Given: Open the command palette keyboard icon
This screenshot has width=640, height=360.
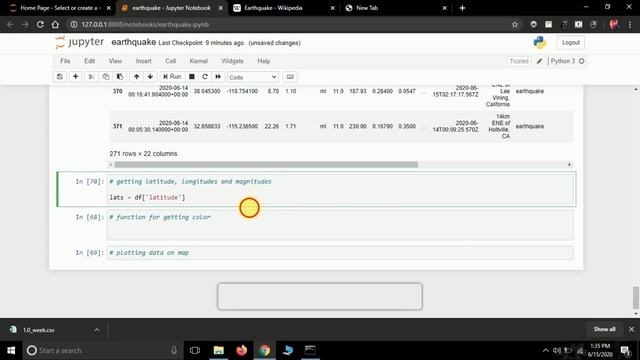Looking at the screenshot, I should [290, 77].
